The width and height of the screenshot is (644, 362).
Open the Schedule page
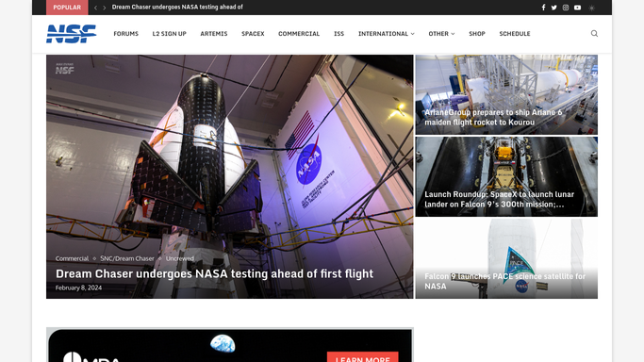coord(515,34)
